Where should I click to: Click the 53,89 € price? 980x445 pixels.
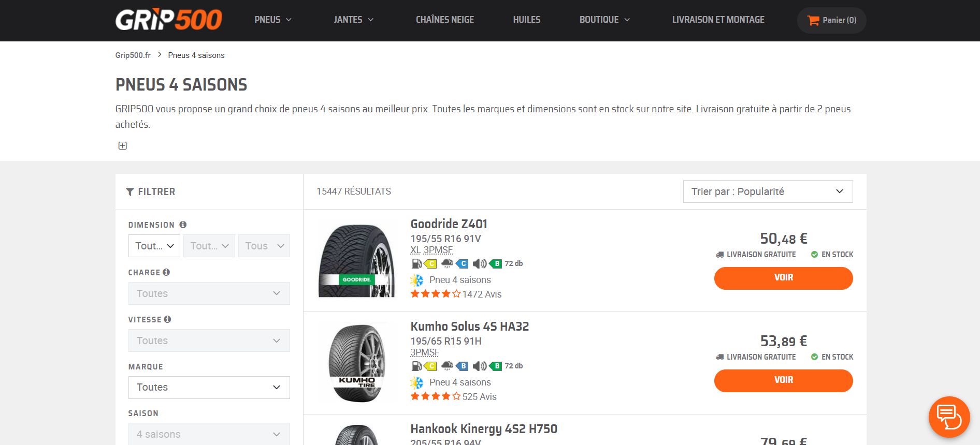(x=784, y=341)
